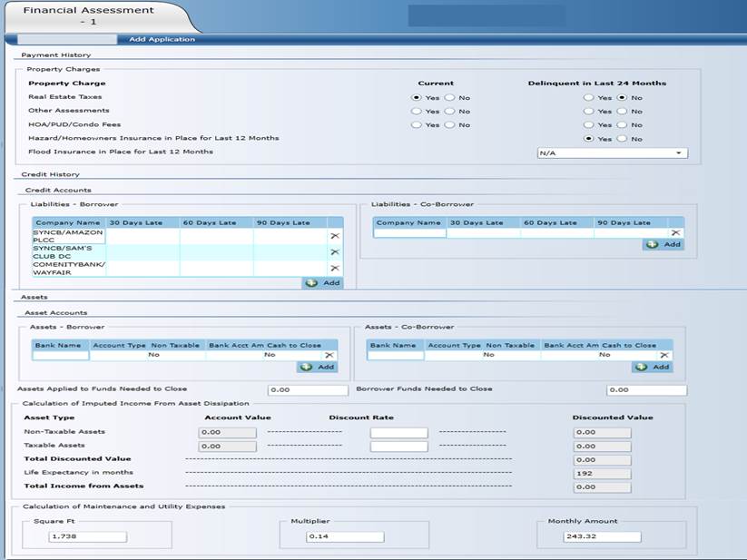747x560 pixels.
Task: Switch to the Financial Assessment - 1 tab
Action: (x=88, y=15)
